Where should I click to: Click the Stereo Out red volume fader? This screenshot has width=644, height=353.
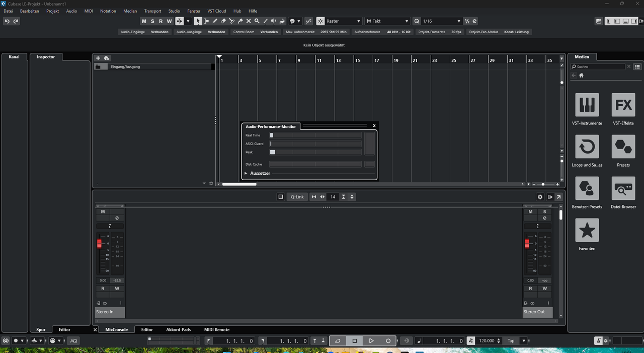527,244
